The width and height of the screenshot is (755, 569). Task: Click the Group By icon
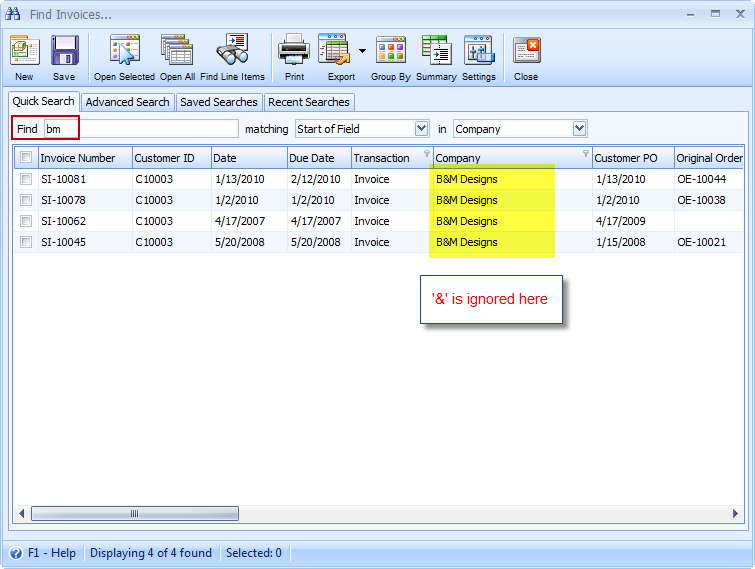pyautogui.click(x=390, y=50)
